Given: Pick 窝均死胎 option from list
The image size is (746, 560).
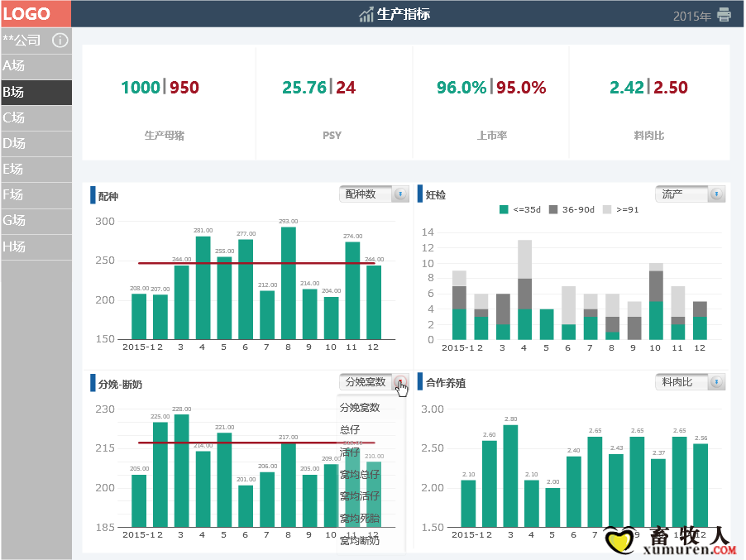Looking at the screenshot, I should tap(360, 519).
